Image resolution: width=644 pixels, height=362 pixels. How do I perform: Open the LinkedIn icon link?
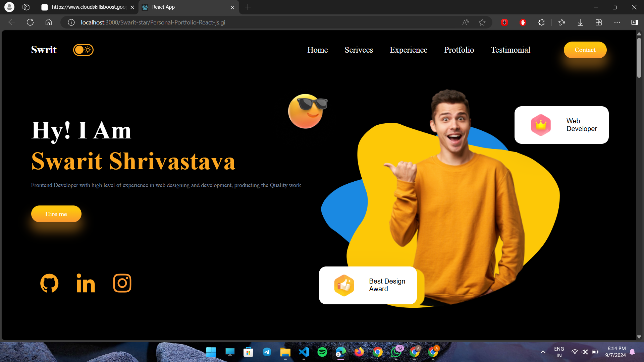[x=86, y=283]
